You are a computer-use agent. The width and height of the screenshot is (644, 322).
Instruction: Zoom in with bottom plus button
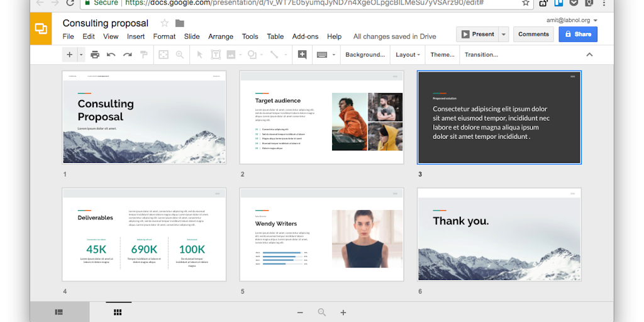coord(343,313)
